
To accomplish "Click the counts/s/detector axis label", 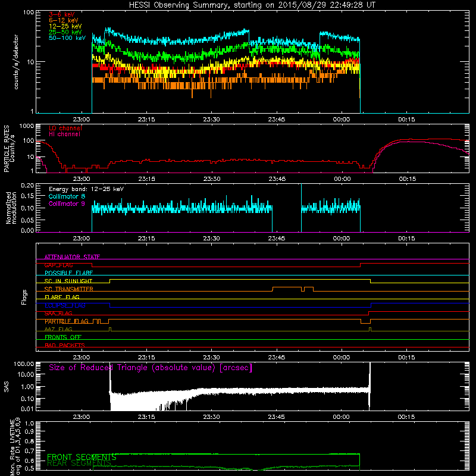I will (x=16, y=62).
